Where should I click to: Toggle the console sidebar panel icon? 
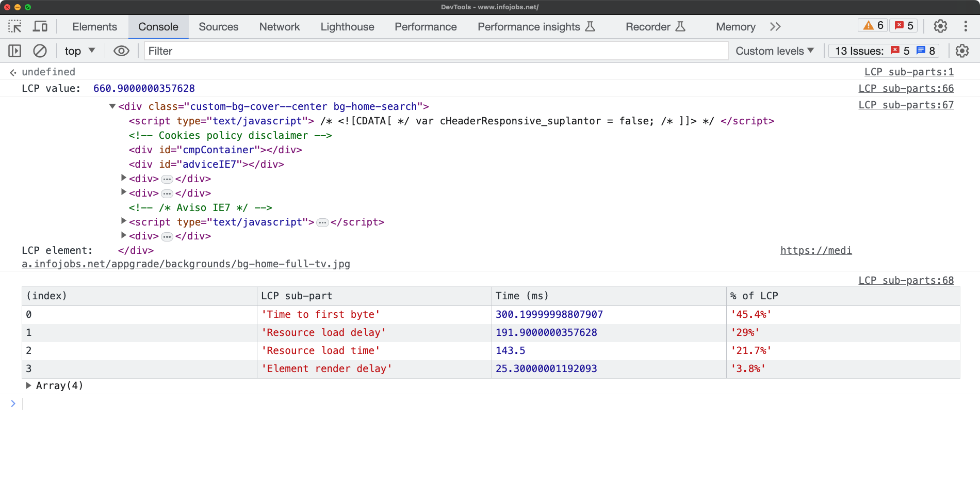click(15, 51)
